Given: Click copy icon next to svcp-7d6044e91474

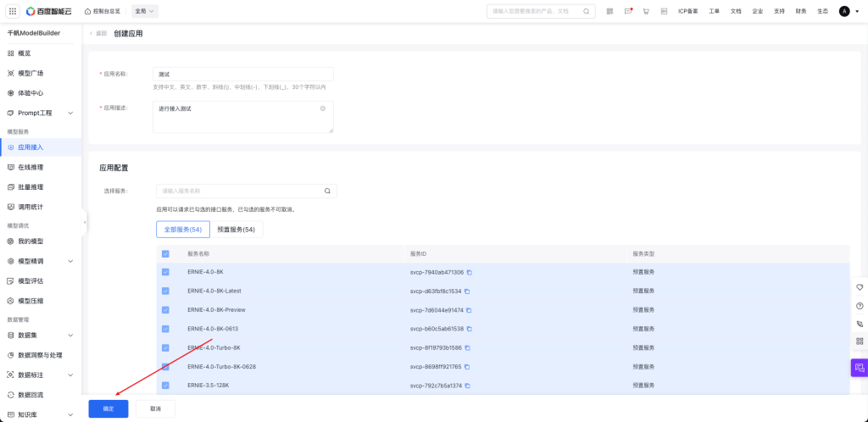Looking at the screenshot, I should coord(469,310).
